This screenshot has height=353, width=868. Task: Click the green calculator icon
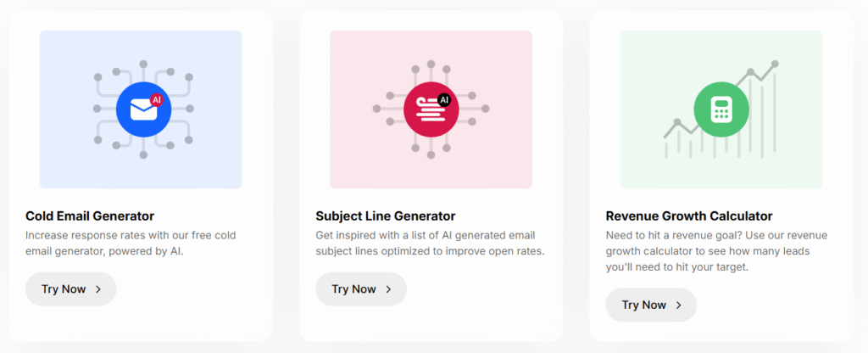tap(721, 109)
